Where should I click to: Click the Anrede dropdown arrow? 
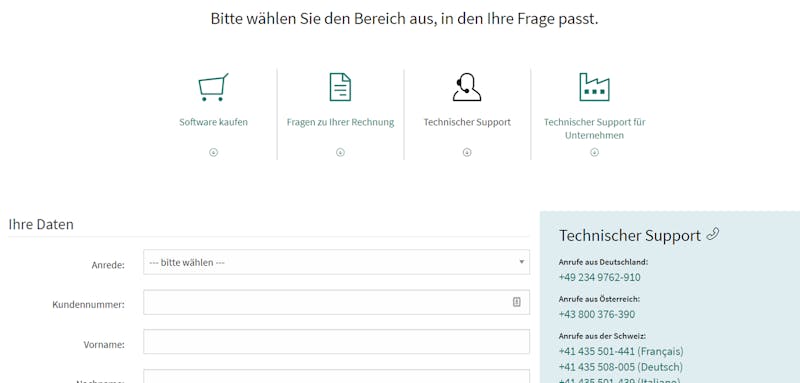pos(521,262)
